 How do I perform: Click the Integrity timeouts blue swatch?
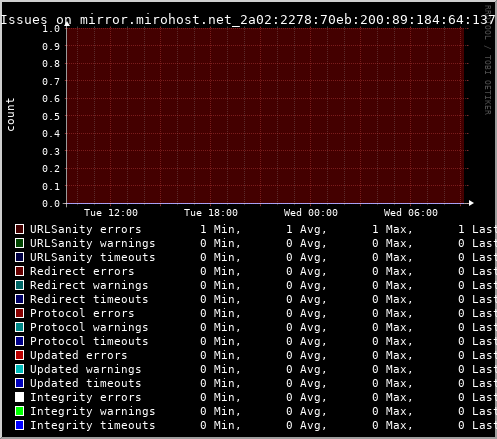[20, 425]
